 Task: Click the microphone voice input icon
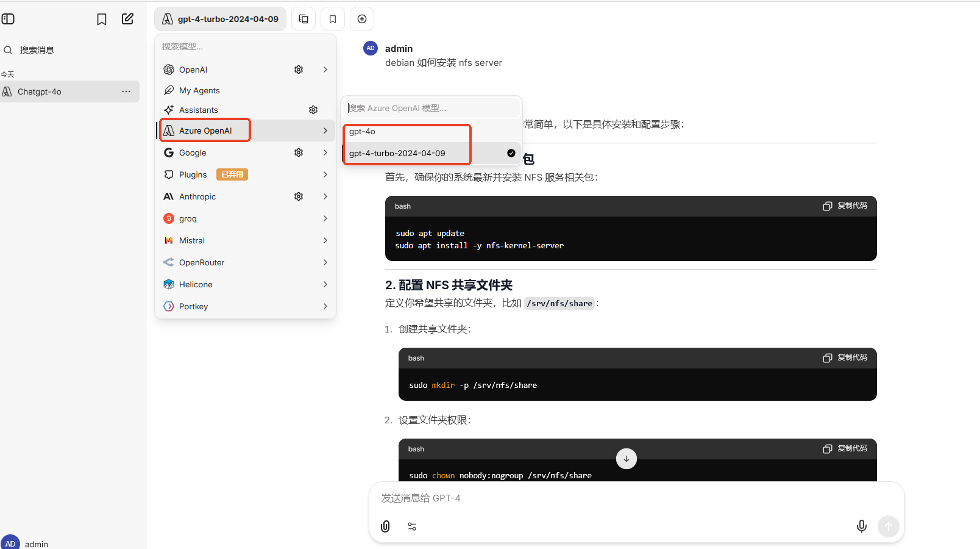tap(861, 526)
